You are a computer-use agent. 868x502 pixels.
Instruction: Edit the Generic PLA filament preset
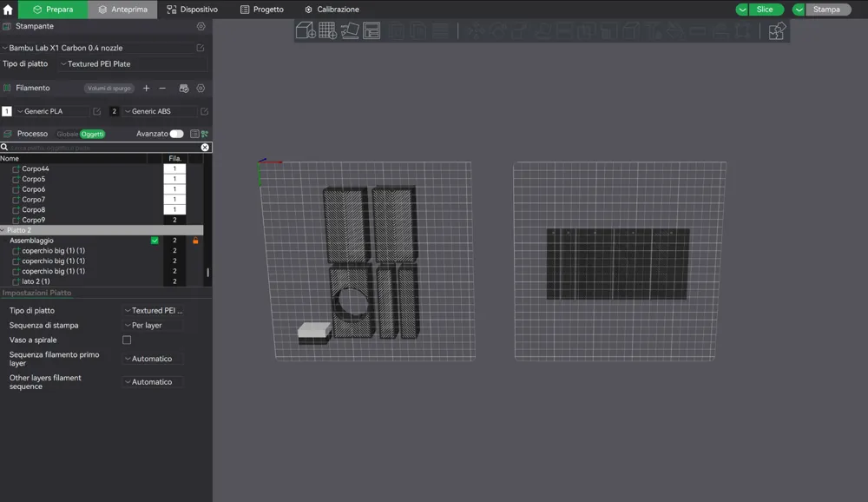pyautogui.click(x=97, y=111)
